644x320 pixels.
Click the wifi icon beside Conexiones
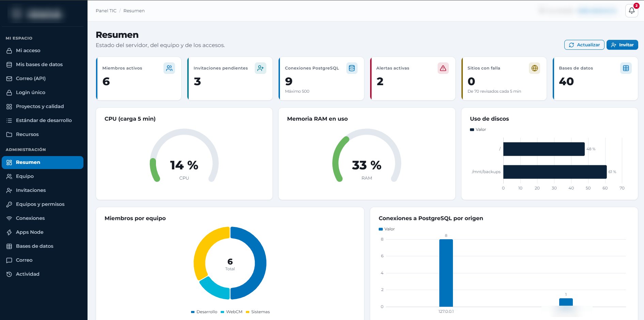point(9,218)
